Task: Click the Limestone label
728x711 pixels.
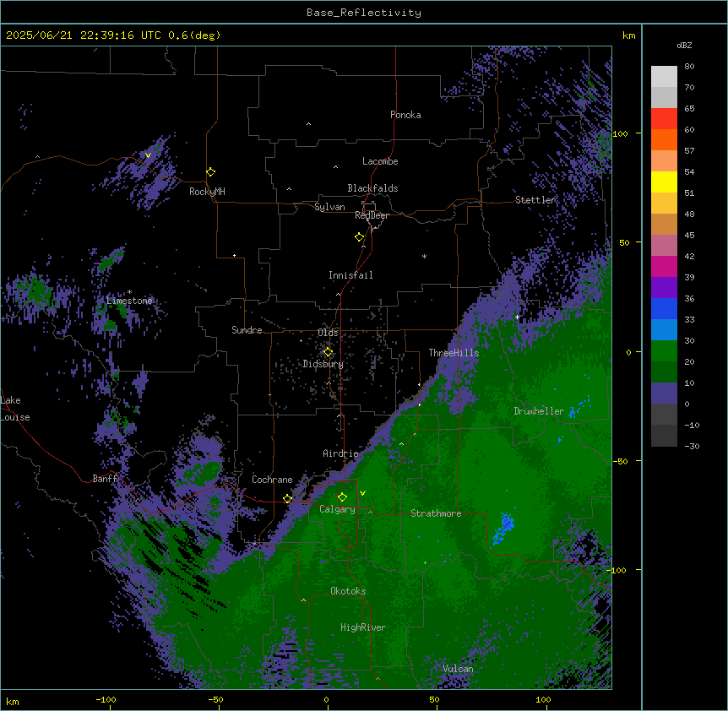Action: click(129, 301)
